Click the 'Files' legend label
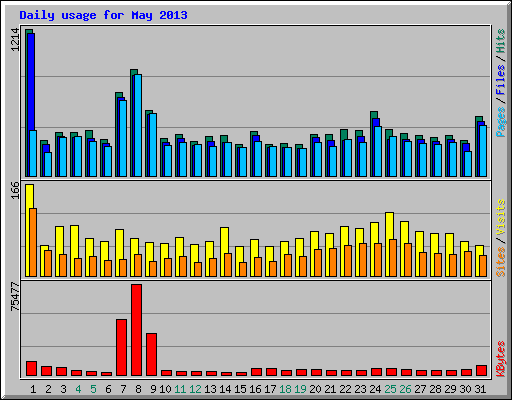The width and height of the screenshot is (512, 400). (x=501, y=80)
